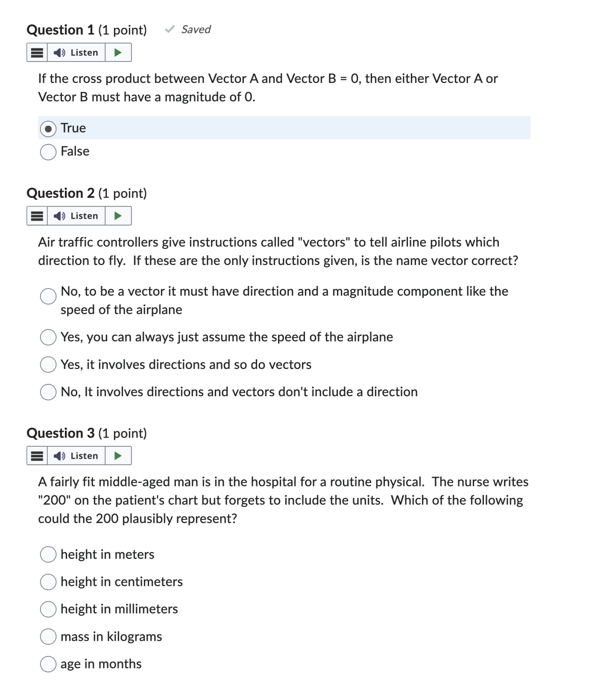Screen dimensions: 616x689
Task: Click the green play arrow for Question 2
Action: click(118, 216)
